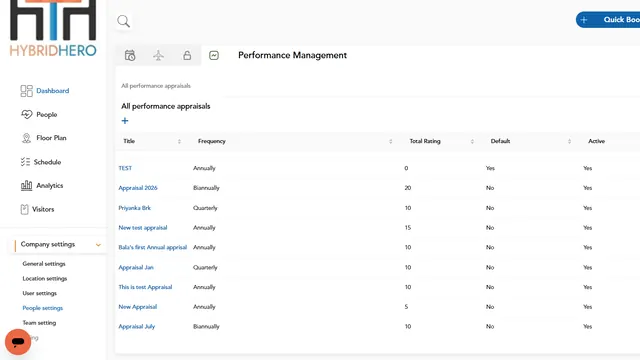640x360 pixels.
Task: Click the Performance Management heading
Action: (x=292, y=55)
